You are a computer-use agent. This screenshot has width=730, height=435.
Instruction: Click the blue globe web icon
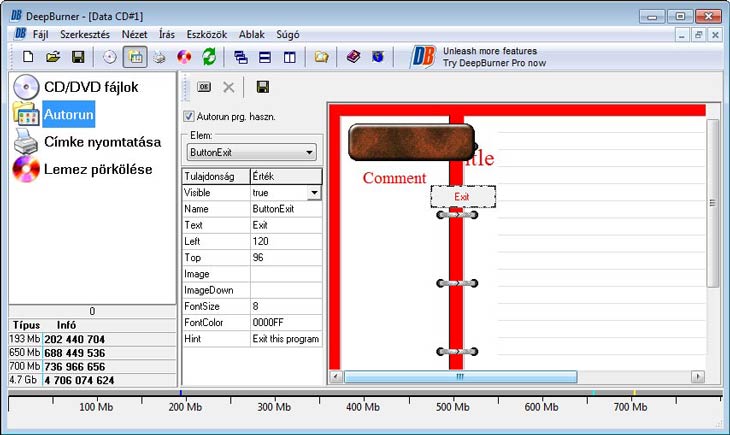click(x=378, y=57)
